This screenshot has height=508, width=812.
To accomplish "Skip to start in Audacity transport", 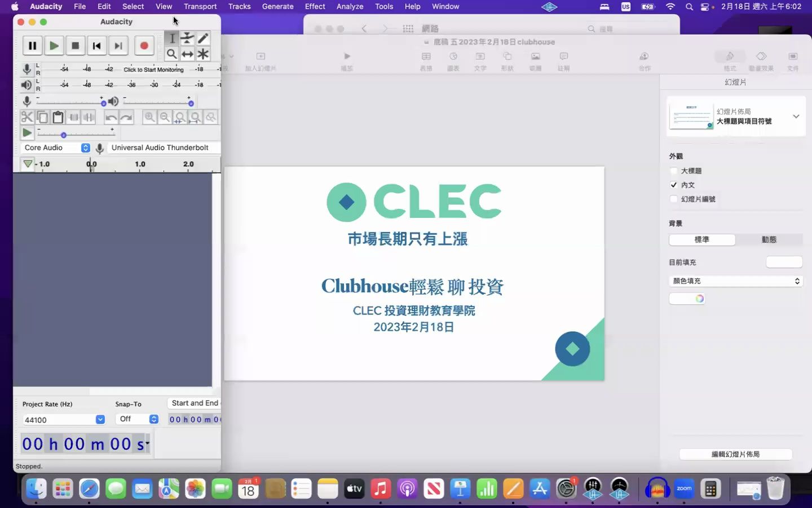I will coord(96,46).
